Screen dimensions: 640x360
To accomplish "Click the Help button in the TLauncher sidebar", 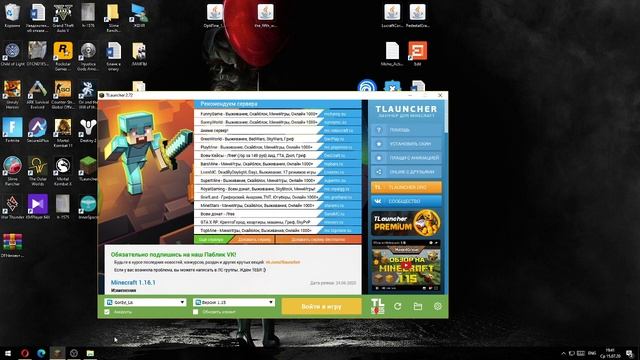I will (x=406, y=130).
